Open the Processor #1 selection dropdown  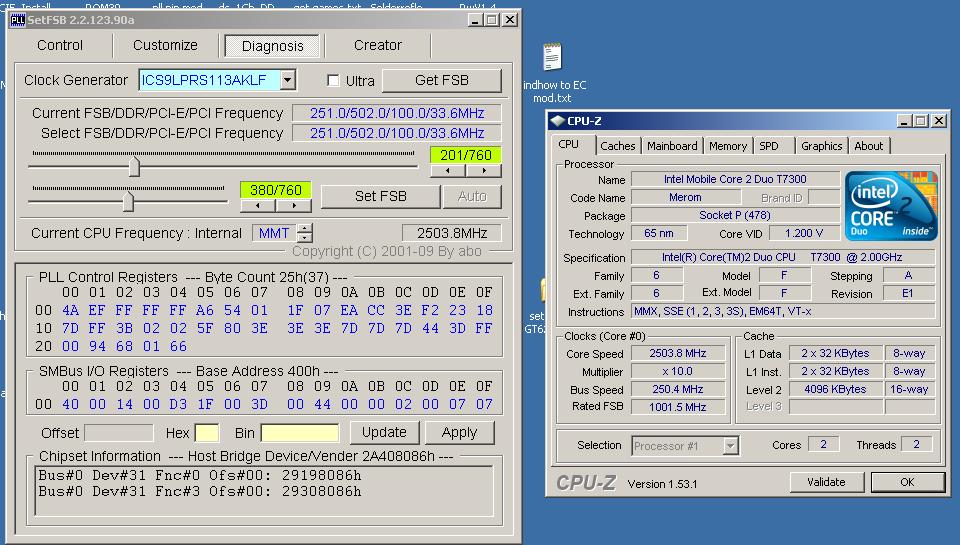(730, 446)
